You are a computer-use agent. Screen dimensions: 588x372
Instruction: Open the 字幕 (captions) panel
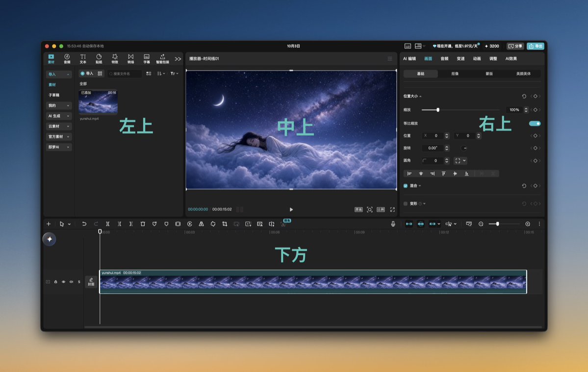tap(147, 58)
